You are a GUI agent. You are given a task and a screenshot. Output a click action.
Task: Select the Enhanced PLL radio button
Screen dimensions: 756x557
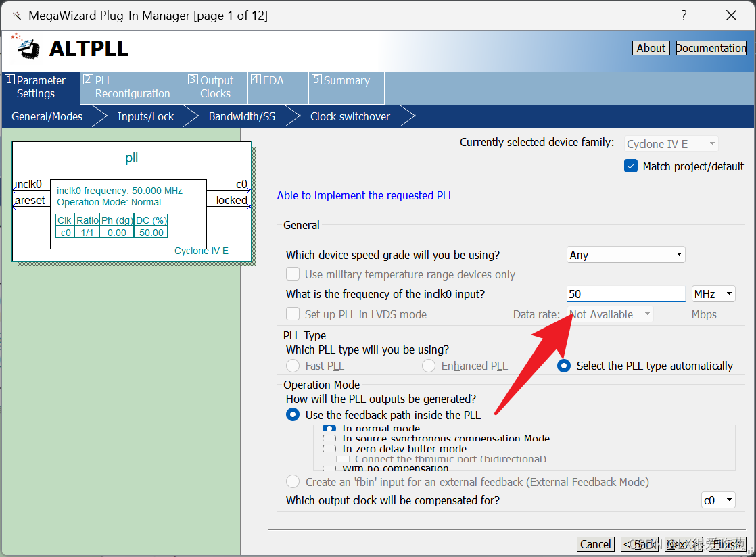[x=429, y=366]
